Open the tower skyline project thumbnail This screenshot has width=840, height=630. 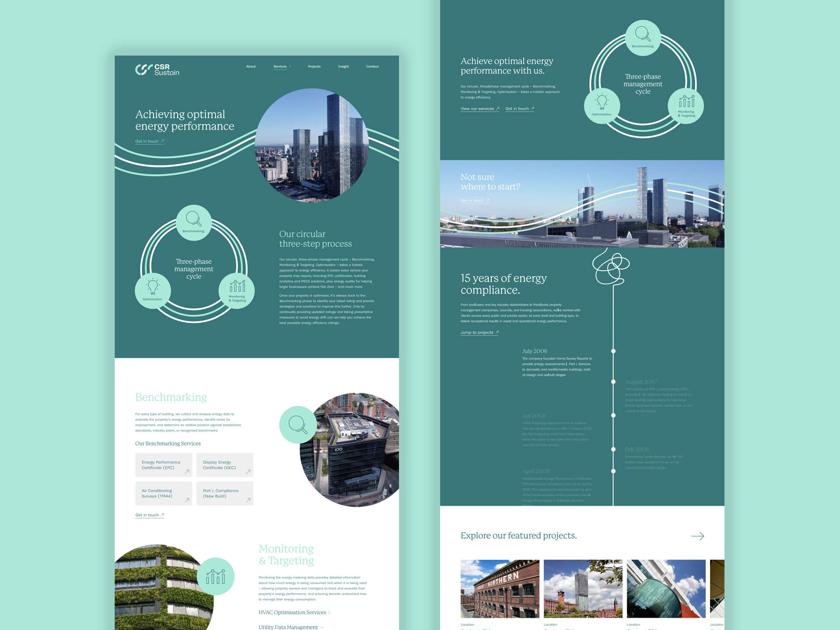(583, 588)
